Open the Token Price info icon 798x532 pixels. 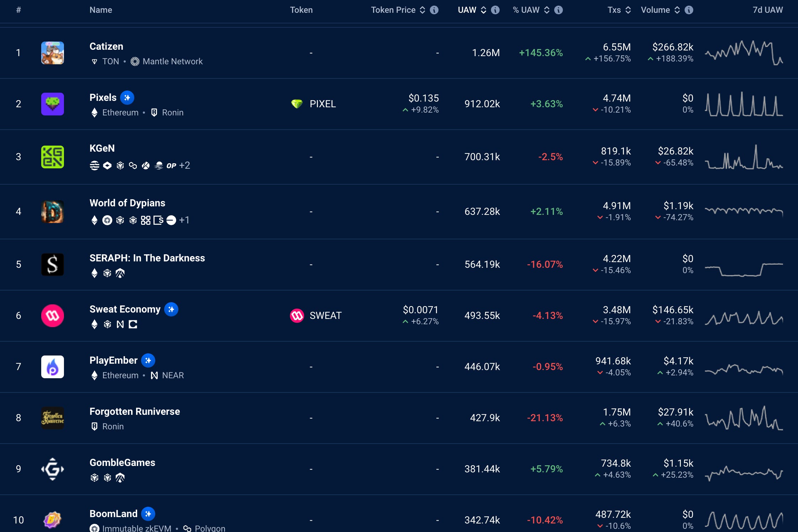pos(434,10)
